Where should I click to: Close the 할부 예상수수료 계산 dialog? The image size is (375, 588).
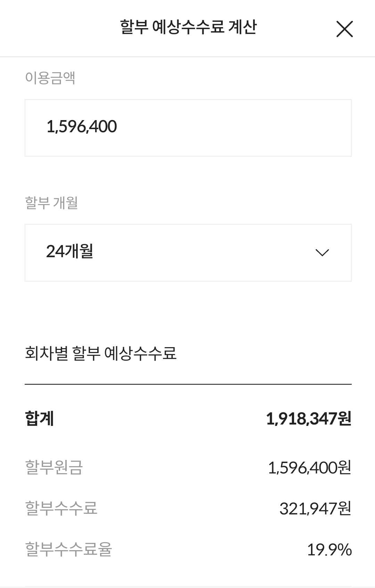344,29
